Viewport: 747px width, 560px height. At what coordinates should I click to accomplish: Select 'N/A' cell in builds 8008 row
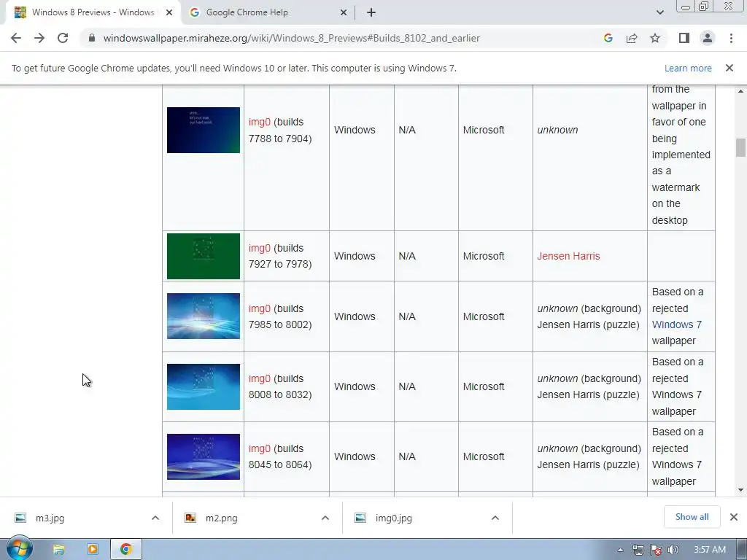click(407, 386)
